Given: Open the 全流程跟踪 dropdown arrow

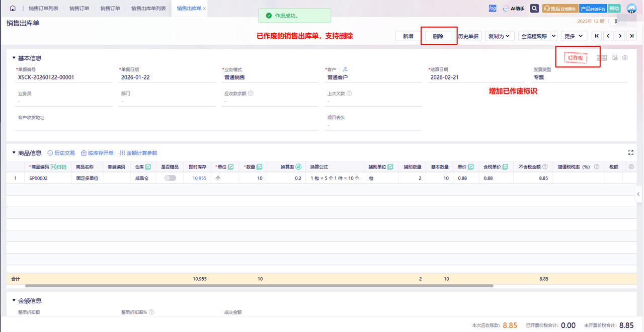Looking at the screenshot, I should [x=554, y=36].
